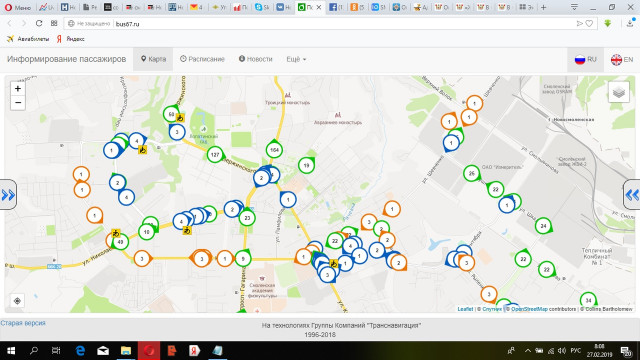
Task: Select green bus marker numbered 127
Action: coord(215,155)
